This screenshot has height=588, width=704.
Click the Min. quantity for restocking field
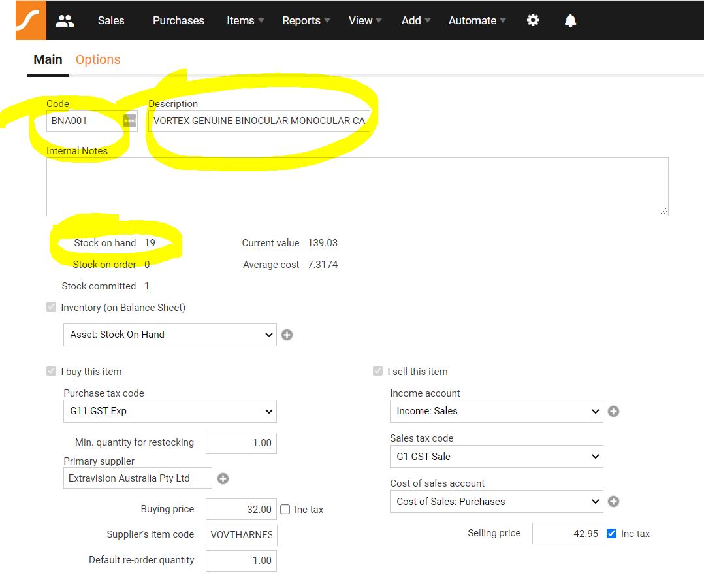point(241,443)
